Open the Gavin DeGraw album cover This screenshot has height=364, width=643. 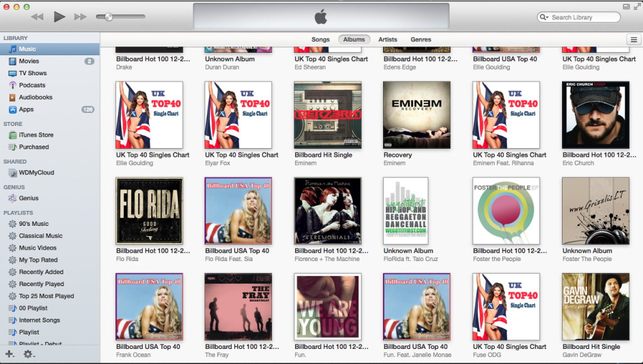click(x=595, y=307)
